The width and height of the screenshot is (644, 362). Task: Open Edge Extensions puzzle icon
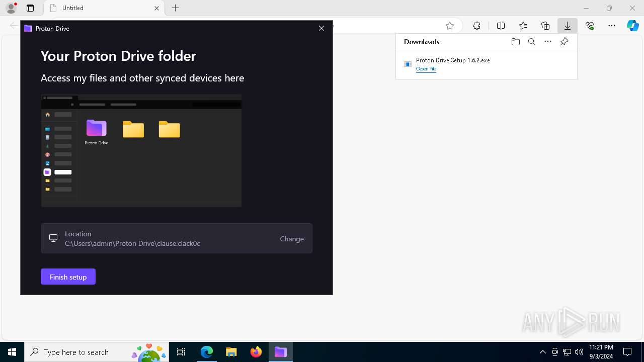point(476,26)
